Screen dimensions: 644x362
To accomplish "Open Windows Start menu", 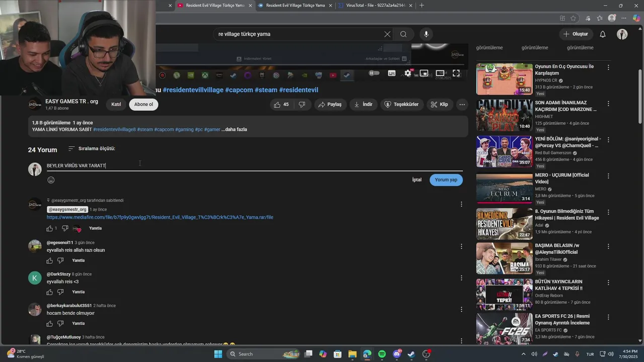I will pyautogui.click(x=218, y=354).
